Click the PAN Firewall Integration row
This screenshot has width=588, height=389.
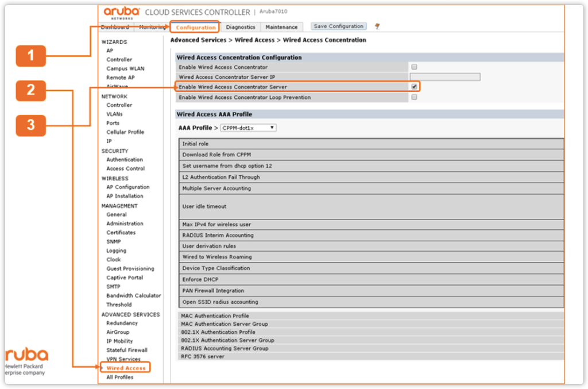[372, 291]
